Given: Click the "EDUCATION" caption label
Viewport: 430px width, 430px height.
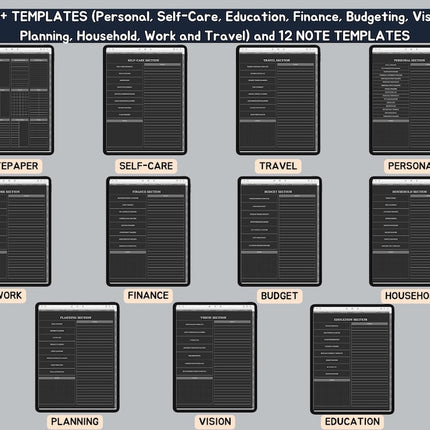Looking at the screenshot, I should [352, 421].
